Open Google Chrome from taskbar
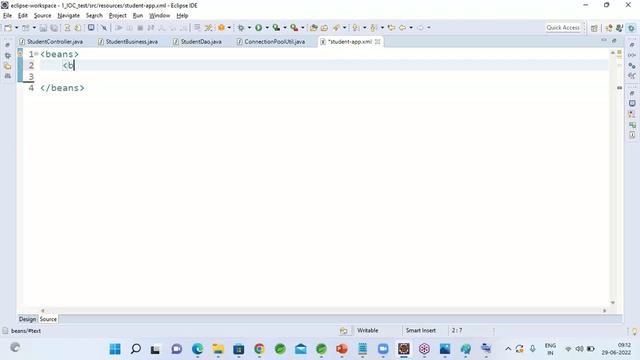Image resolution: width=640 pixels, height=360 pixels. [260, 349]
